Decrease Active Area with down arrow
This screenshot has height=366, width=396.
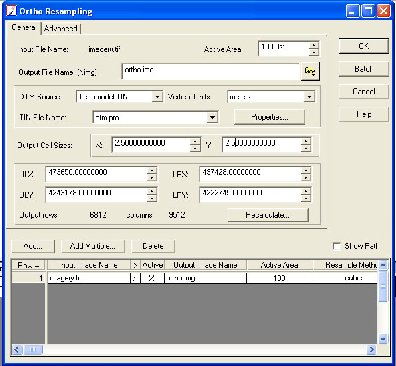(x=313, y=52)
